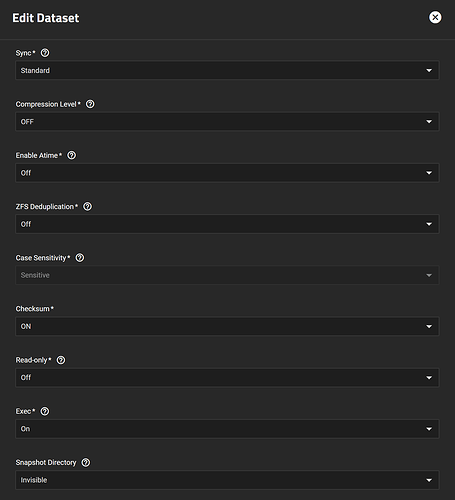Open the Exec dropdown set to On
This screenshot has height=500, width=455.
227,429
